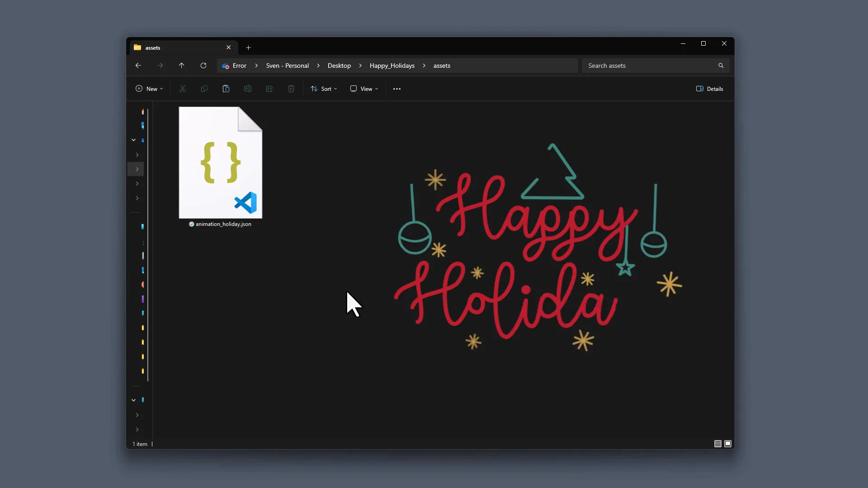This screenshot has width=868, height=488.
Task: Click the back navigation arrow
Action: point(138,66)
